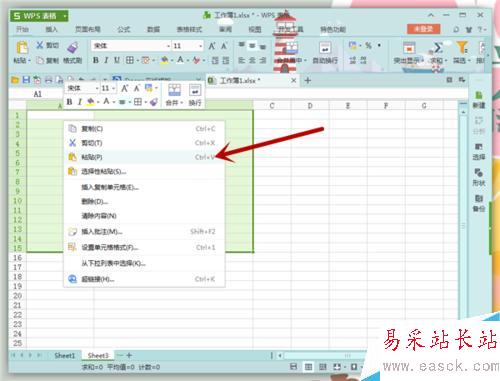Click fill color swatch in ribbon
Image resolution: width=500 pixels, height=381 pixels.
[164, 60]
